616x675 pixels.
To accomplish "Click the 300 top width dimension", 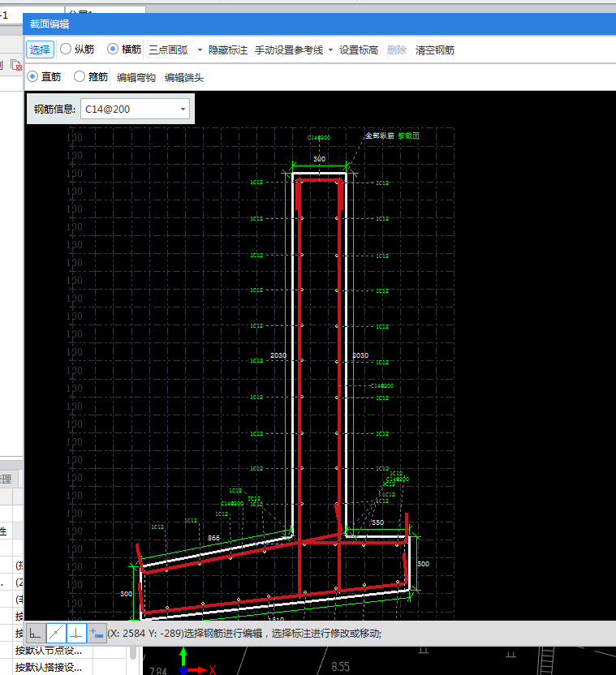I will [x=319, y=159].
